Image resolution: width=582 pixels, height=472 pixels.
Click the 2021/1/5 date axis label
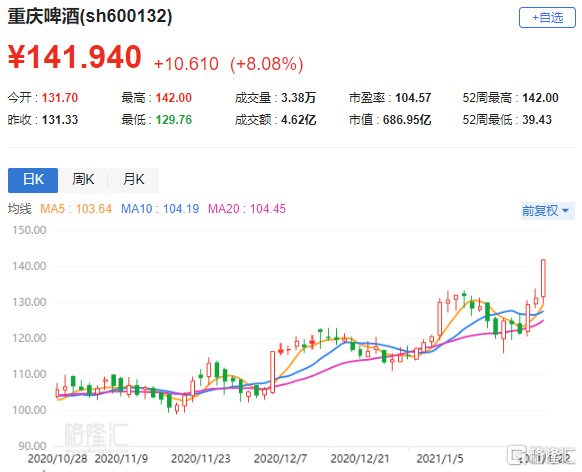pos(440,459)
